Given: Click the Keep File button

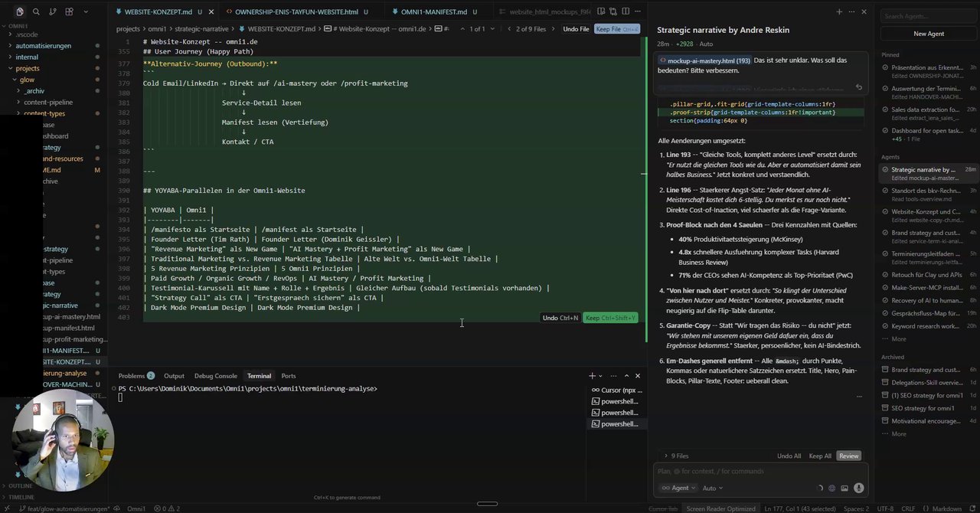Looking at the screenshot, I should (616, 29).
